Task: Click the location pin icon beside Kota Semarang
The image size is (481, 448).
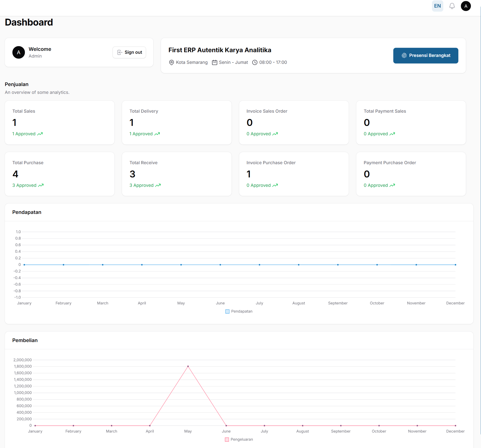Action: pos(171,62)
